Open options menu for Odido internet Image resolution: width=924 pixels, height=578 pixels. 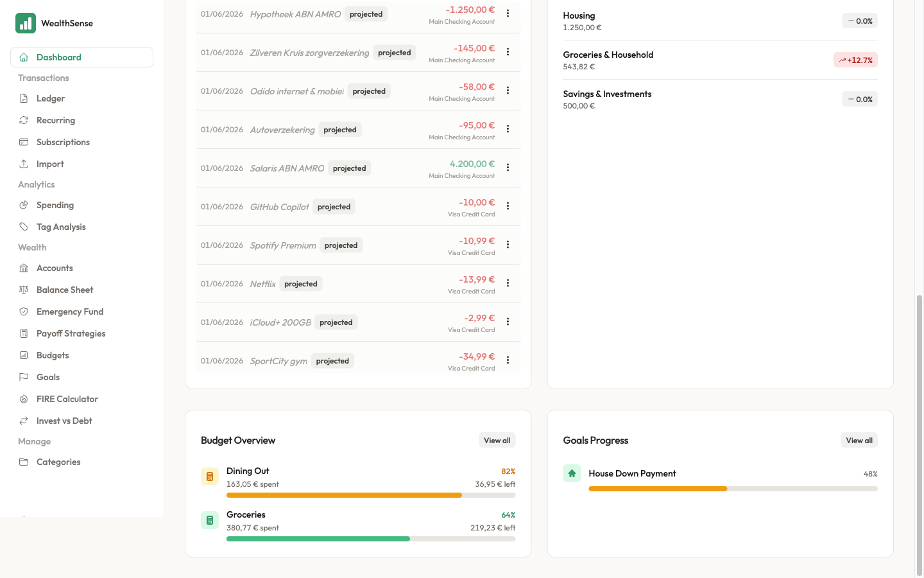click(x=508, y=91)
